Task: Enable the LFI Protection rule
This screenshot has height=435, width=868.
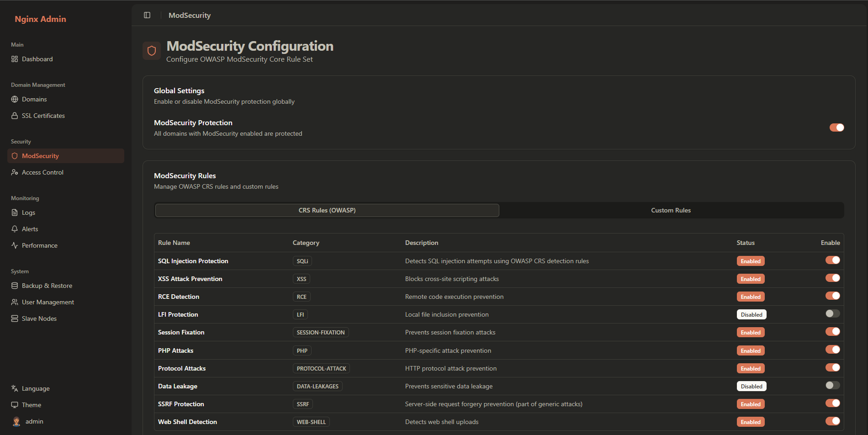Action: coord(832,313)
